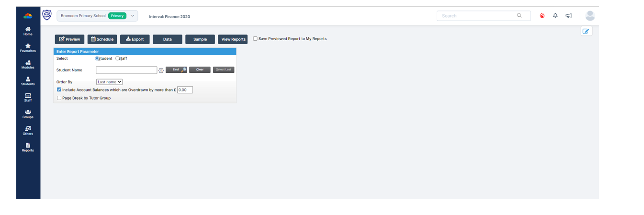
Task: Select the Student radio button
Action: click(98, 58)
